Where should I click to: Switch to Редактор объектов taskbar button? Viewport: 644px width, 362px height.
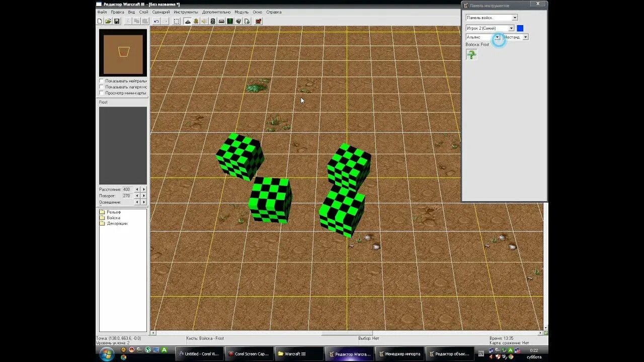tap(450, 353)
